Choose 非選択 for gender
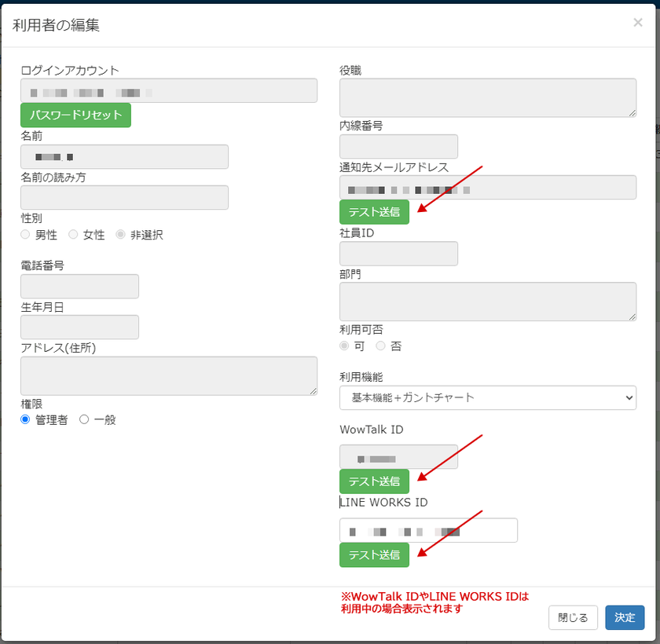Viewport: 660px width, 644px height. 120,235
